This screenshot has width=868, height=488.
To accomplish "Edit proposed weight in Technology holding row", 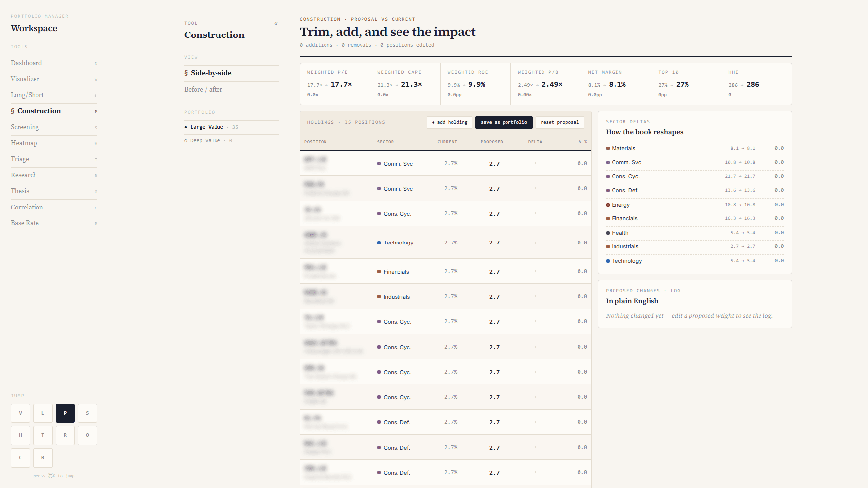I will 494,243.
